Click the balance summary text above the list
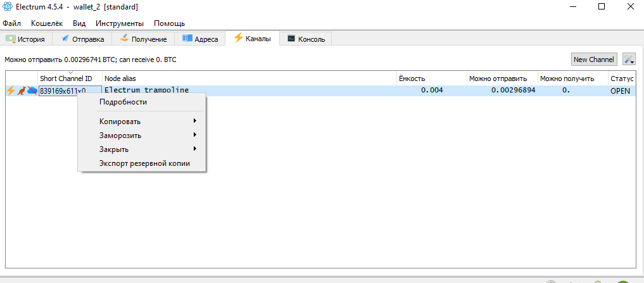The height and width of the screenshot is (283, 644). tap(91, 60)
